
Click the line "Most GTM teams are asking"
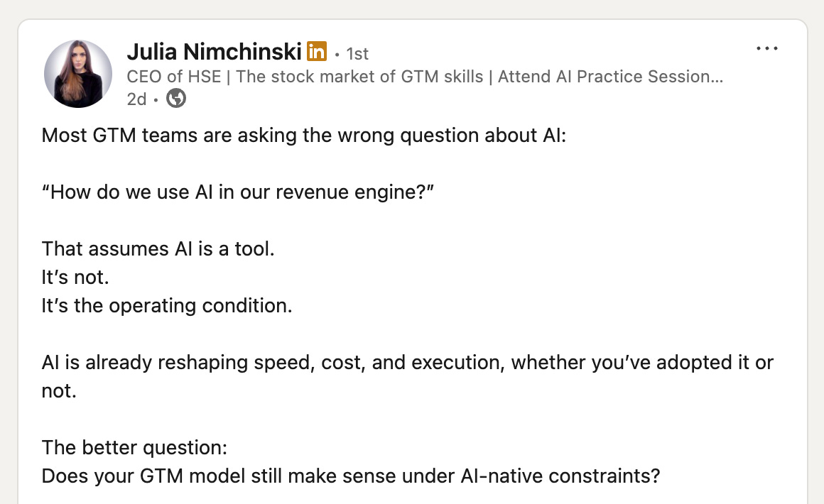[304, 136]
